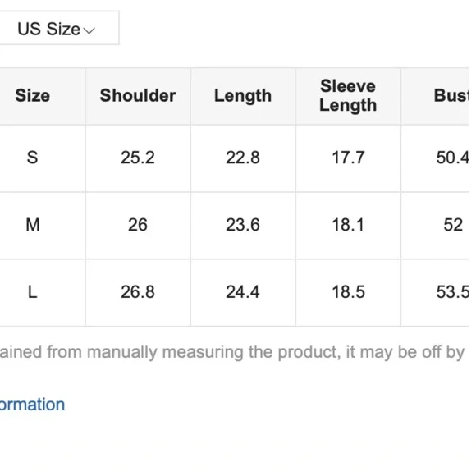The height and width of the screenshot is (476, 476).
Task: Select the M size row label
Action: point(33,225)
